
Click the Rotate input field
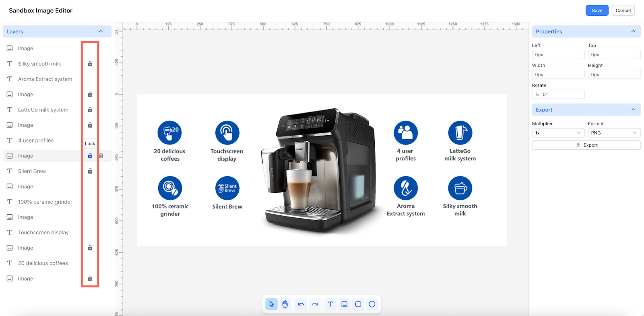(558, 95)
